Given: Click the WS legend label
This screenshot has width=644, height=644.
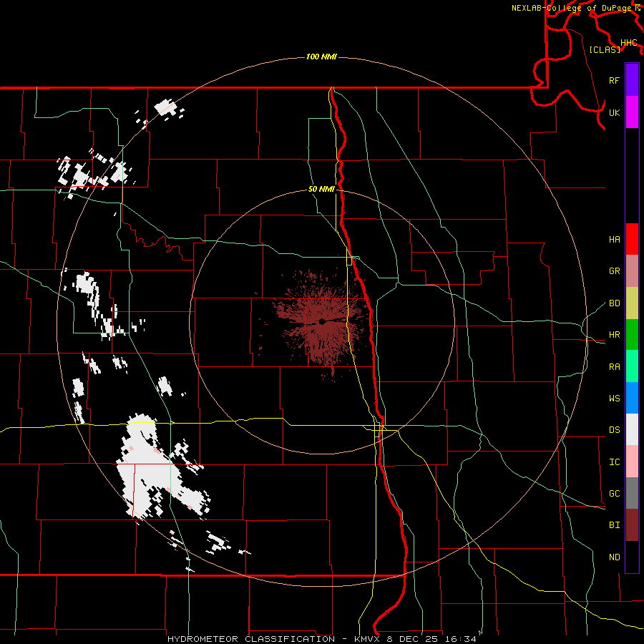Looking at the screenshot, I should tap(614, 399).
